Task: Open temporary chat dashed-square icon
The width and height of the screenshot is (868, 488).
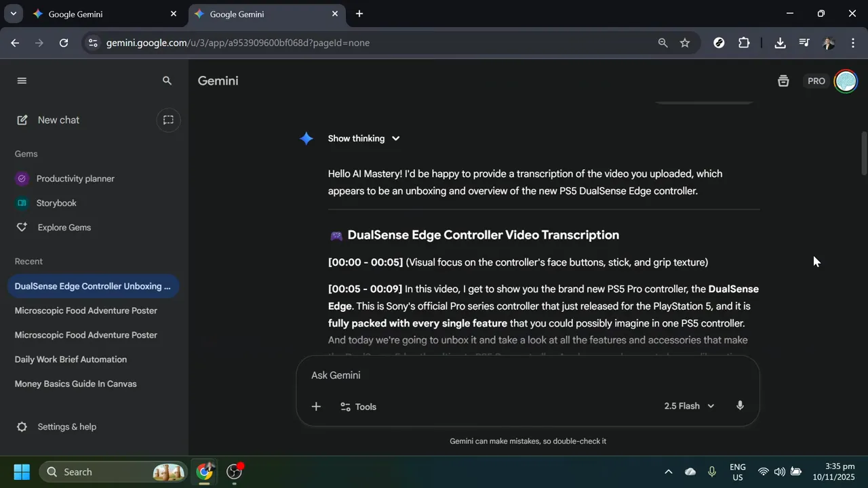Action: (x=168, y=120)
